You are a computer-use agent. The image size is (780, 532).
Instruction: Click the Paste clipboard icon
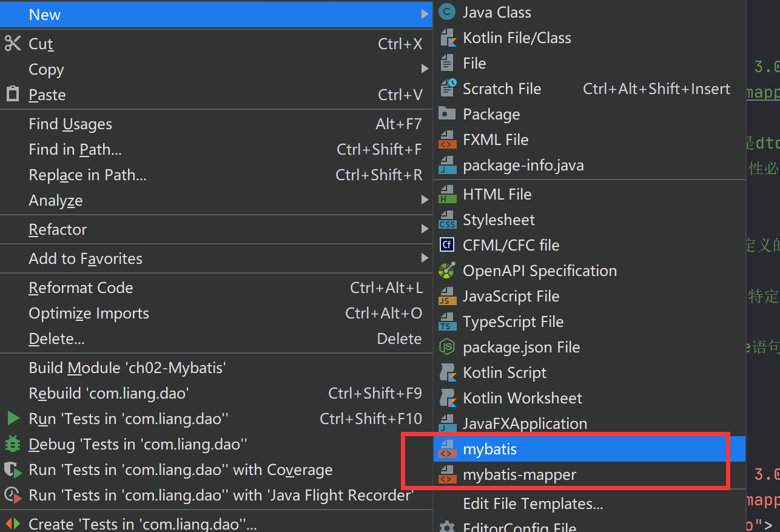point(13,95)
